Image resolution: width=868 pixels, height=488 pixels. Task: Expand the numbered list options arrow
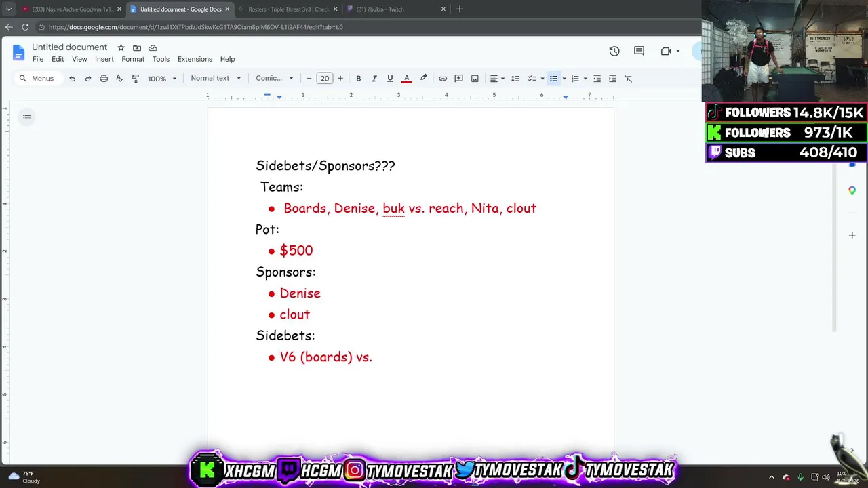[585, 79]
